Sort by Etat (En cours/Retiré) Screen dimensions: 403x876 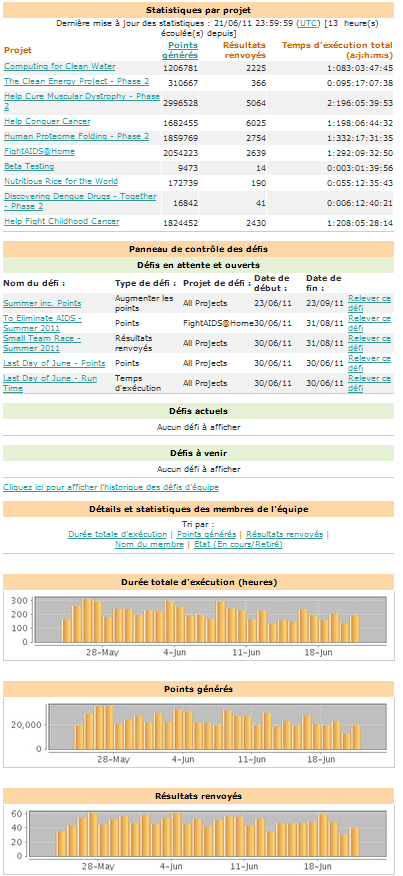(x=238, y=544)
